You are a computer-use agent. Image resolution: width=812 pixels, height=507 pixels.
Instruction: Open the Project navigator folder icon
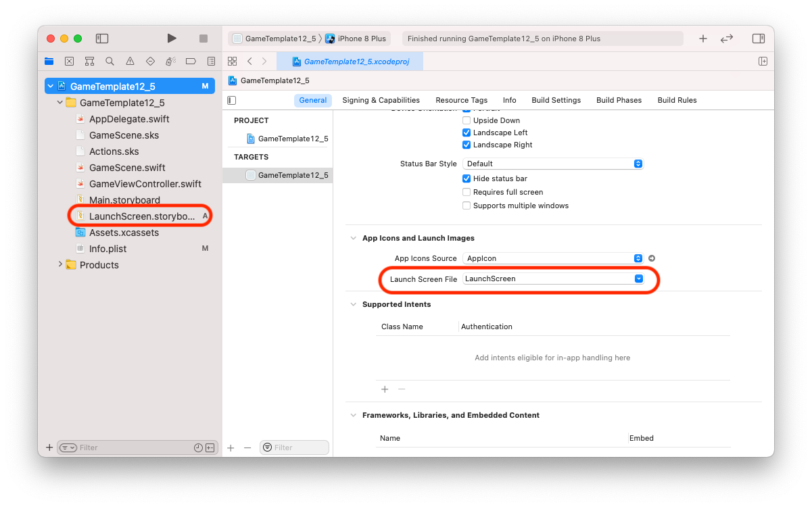pyautogui.click(x=49, y=61)
